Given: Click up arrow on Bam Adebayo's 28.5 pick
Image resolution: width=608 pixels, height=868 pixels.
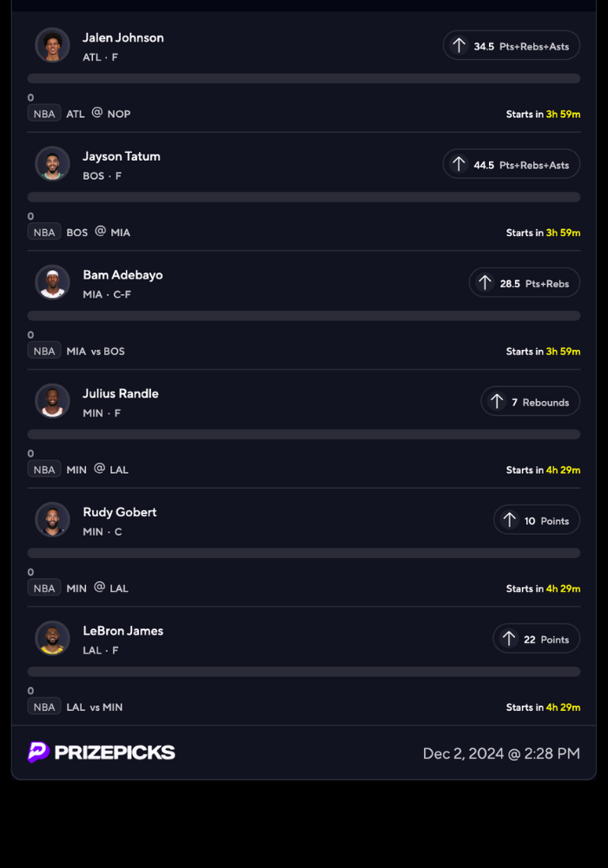Looking at the screenshot, I should coord(485,283).
